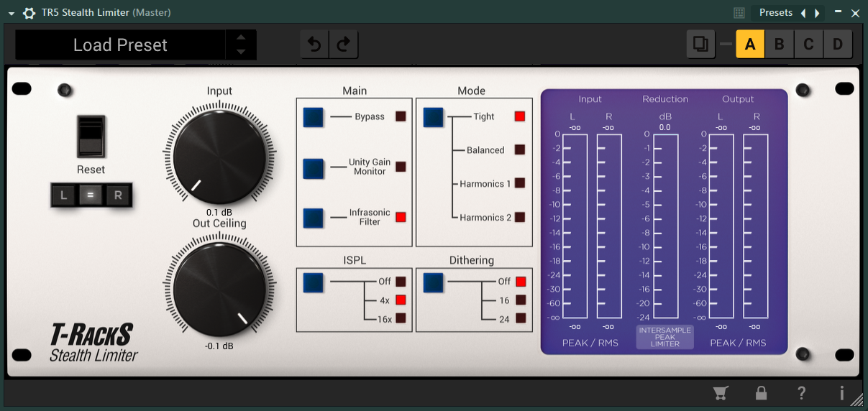Screen dimensions: 868x411
Task: Click the Infrasonic Filter LED indicator
Action: point(401,217)
